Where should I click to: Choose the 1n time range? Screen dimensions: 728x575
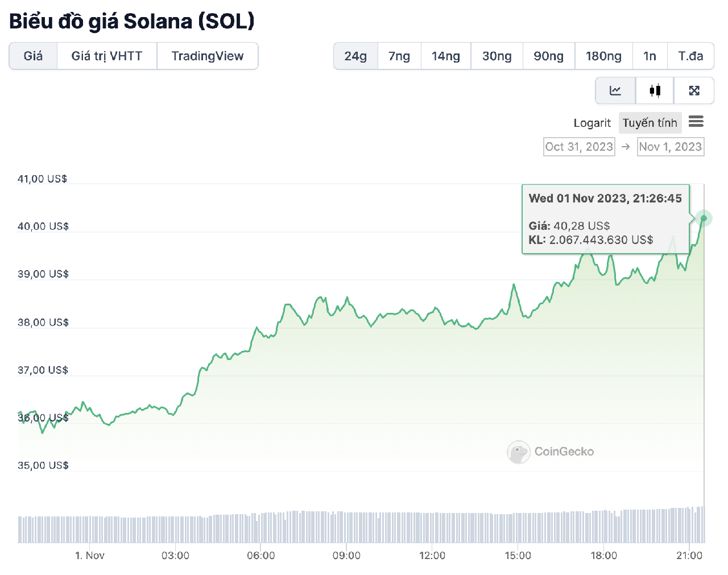(650, 56)
